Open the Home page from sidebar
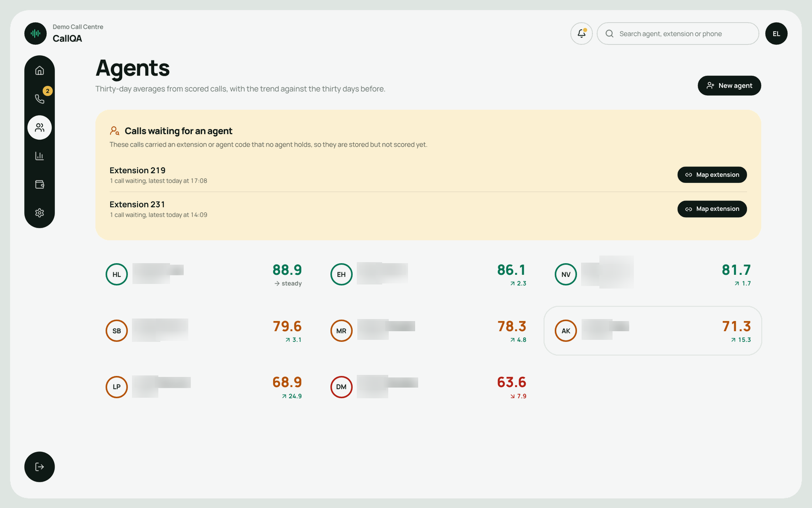 pyautogui.click(x=40, y=71)
